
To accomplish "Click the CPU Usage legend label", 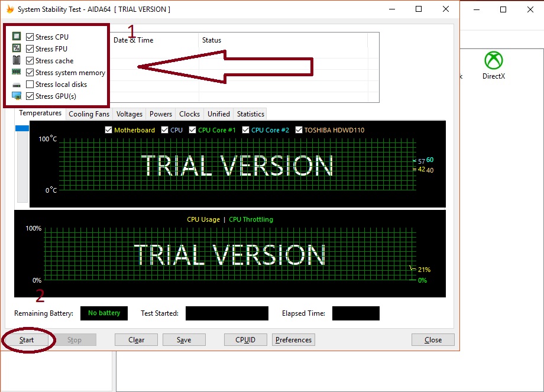I will pos(203,219).
